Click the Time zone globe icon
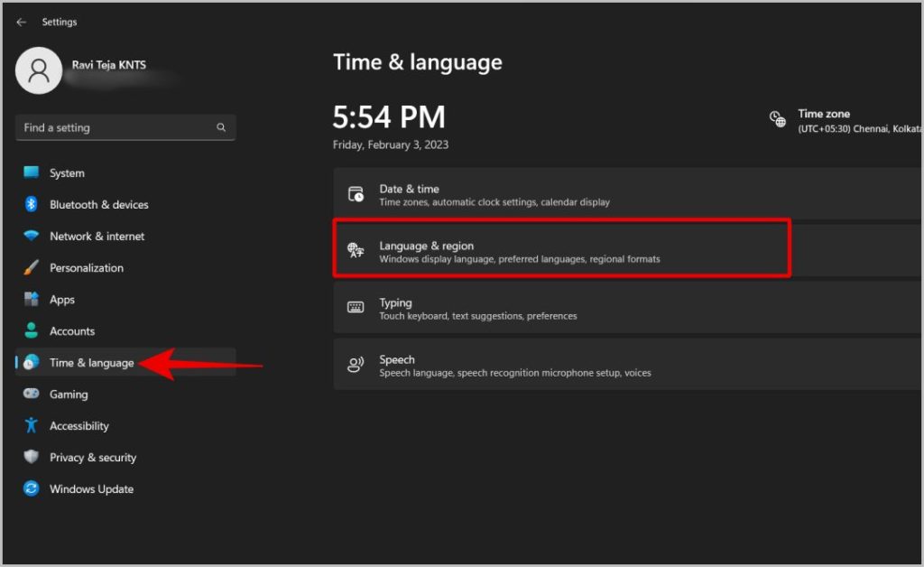Viewport: 924px width, 567px height. click(x=777, y=119)
